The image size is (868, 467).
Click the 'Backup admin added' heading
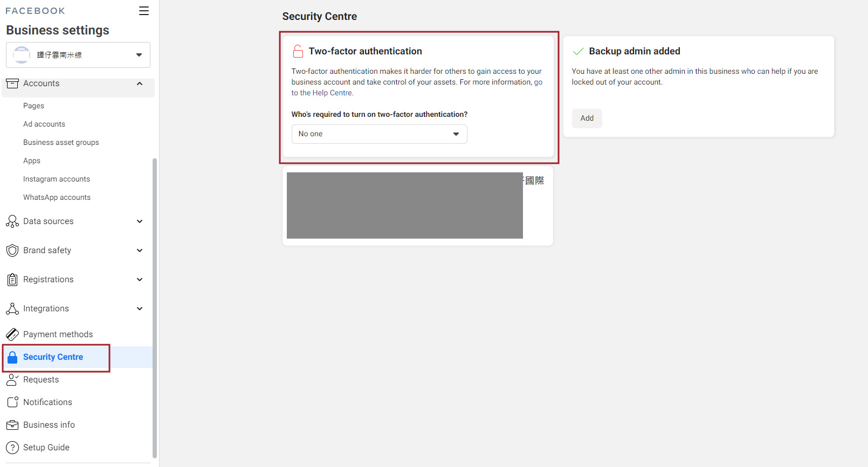tap(635, 51)
